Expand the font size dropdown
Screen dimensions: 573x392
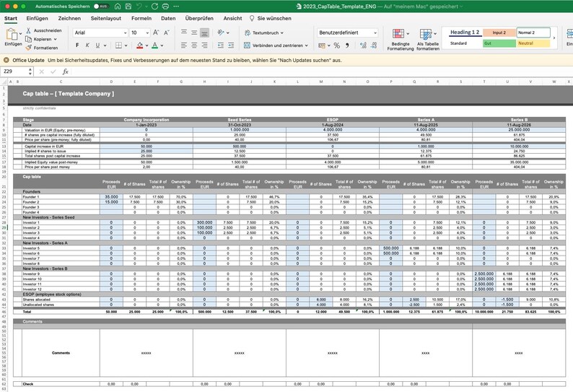point(147,32)
